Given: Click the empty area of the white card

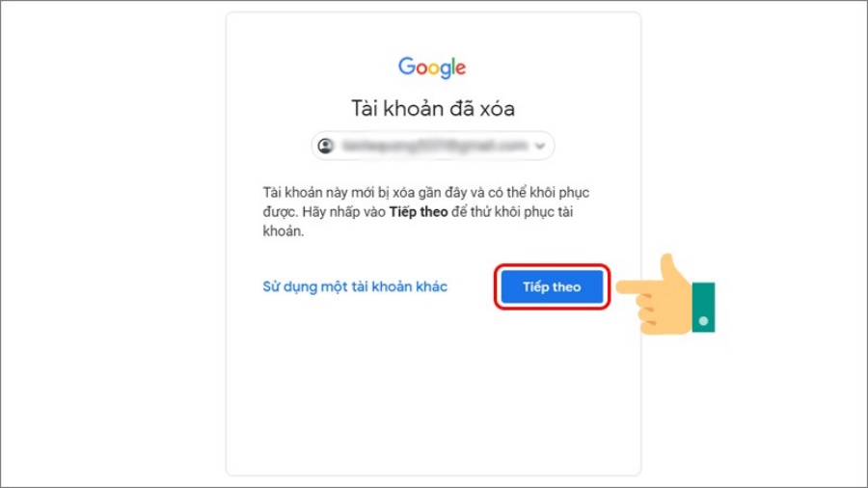Looking at the screenshot, I should click(433, 398).
